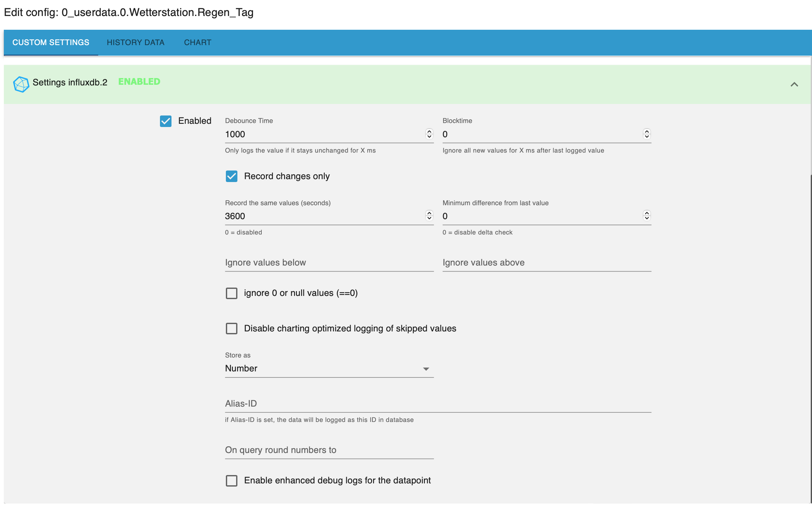Click Debounce Time stepper arrows
Viewport: 812px width, 508px height.
[x=429, y=134]
